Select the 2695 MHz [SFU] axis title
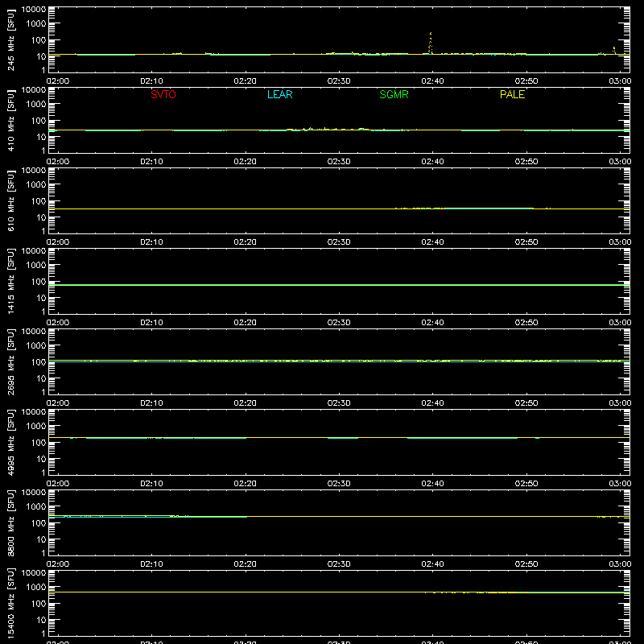The height and width of the screenshot is (644, 644). [10, 362]
